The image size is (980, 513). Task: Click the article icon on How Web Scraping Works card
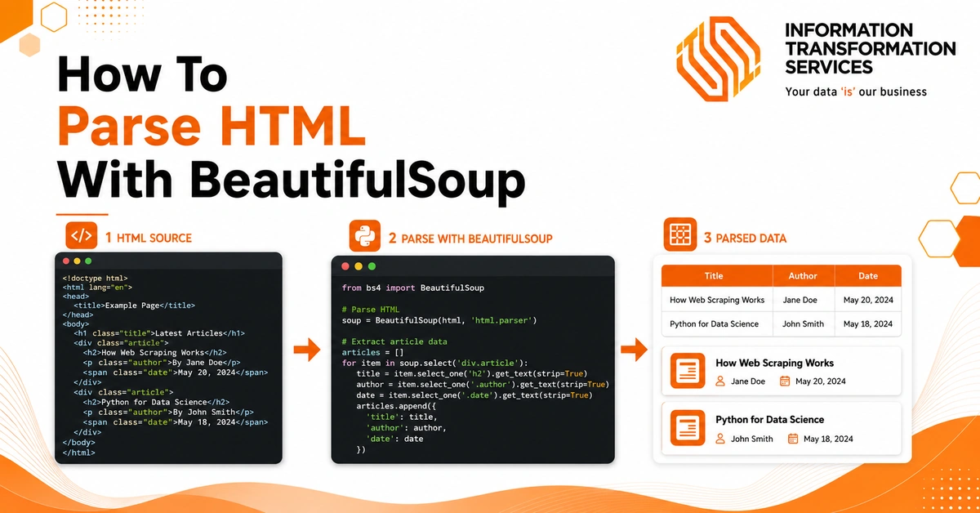coord(688,371)
